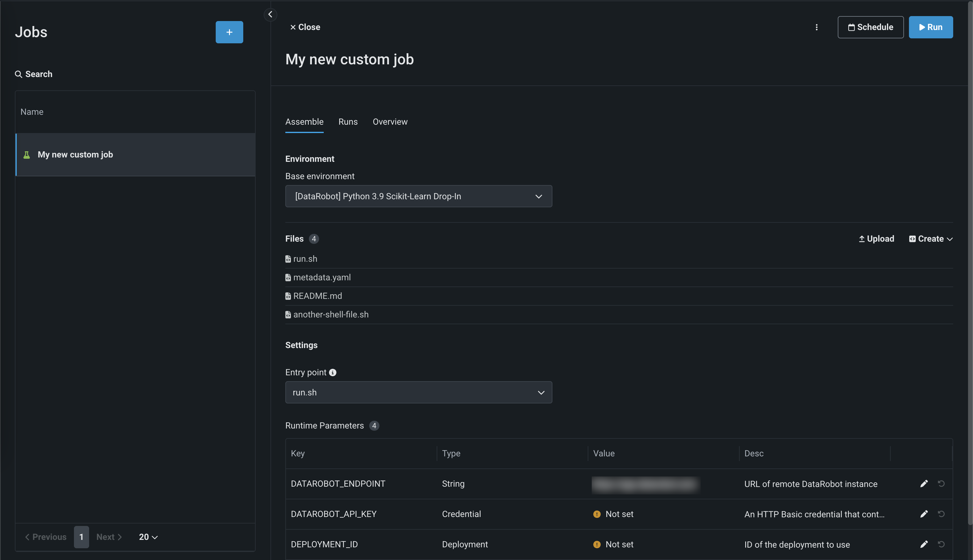Expand the Create file dropdown
This screenshot has width=973, height=560.
click(x=930, y=239)
